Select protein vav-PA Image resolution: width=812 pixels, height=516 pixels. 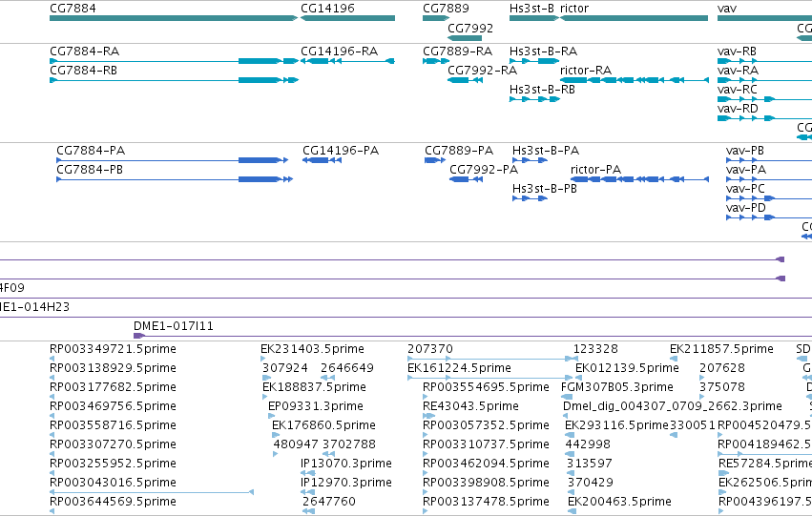(769, 179)
